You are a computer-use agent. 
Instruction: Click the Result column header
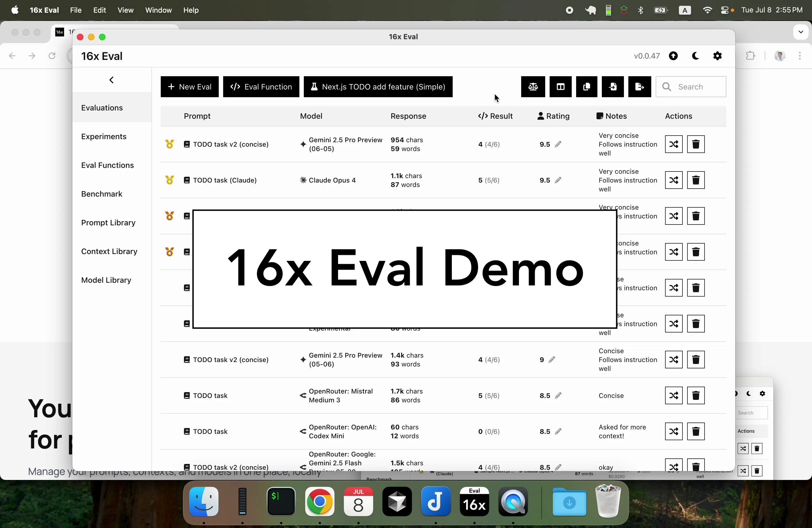click(x=495, y=116)
